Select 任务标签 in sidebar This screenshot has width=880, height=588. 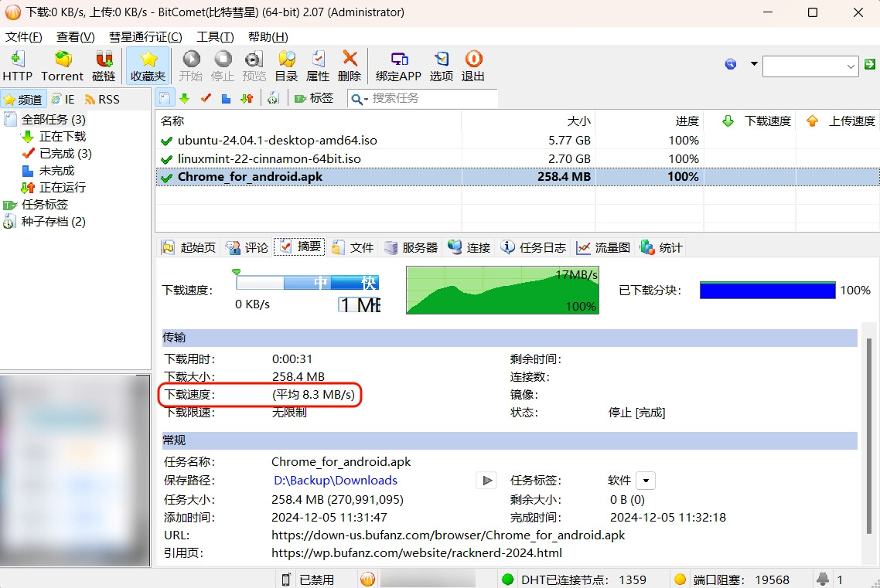click(44, 205)
